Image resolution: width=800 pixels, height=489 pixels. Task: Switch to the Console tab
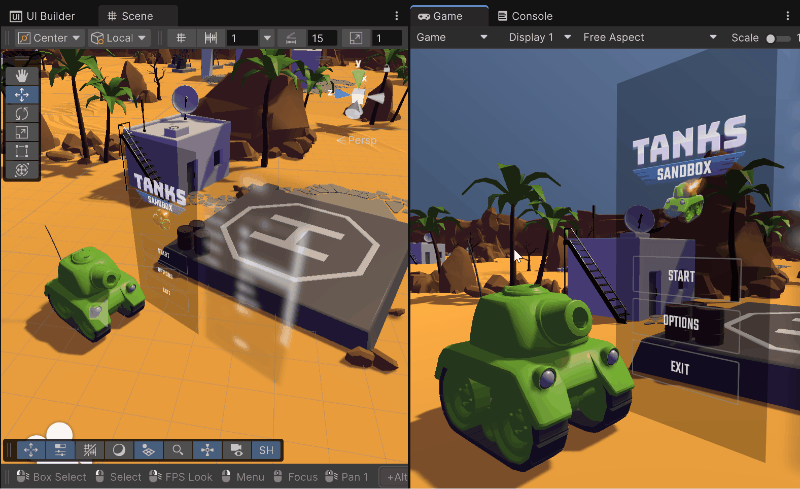click(531, 16)
